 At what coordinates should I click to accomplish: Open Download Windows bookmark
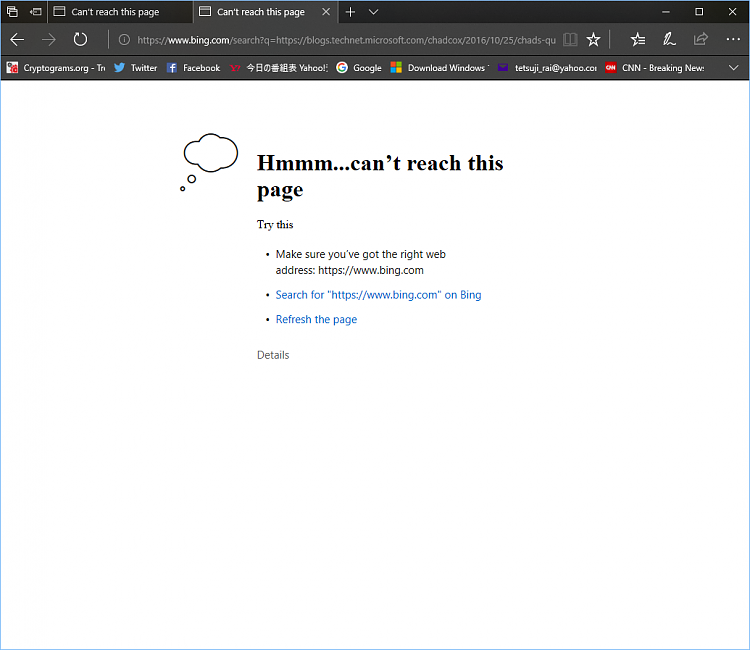click(x=440, y=68)
